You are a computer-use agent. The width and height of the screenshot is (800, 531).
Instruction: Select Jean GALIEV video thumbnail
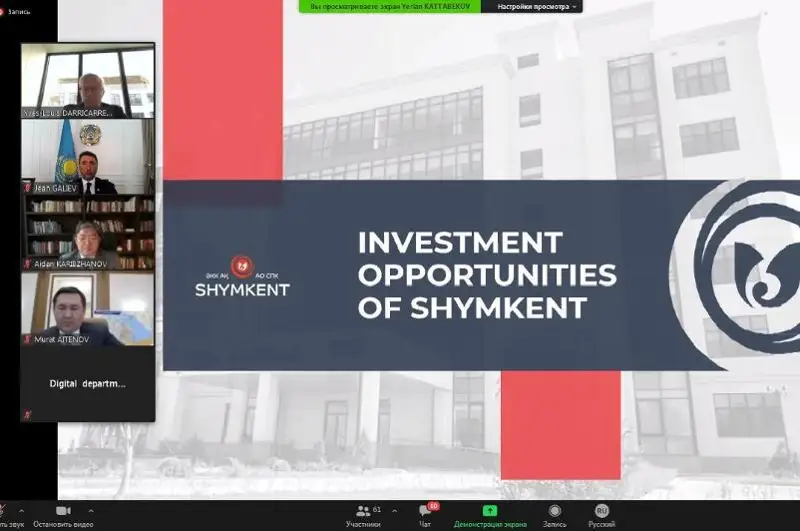88,157
